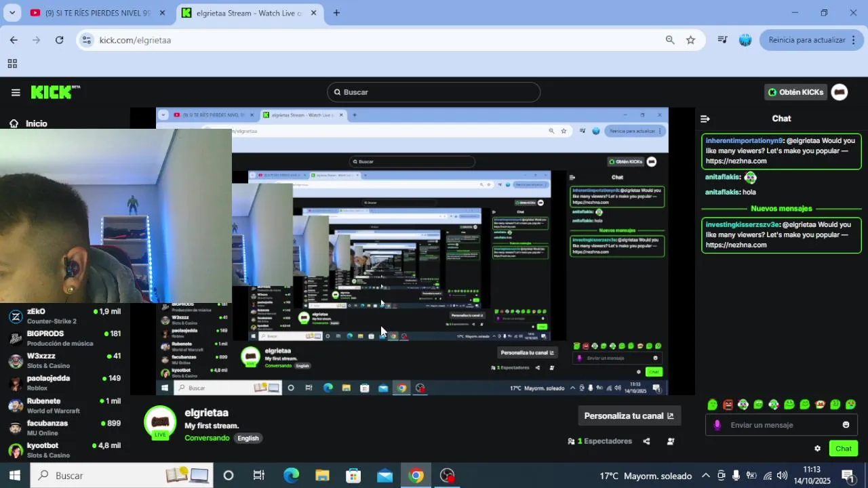Open chat settings gear icon
Viewport: 868px width, 488px height.
[817, 449]
